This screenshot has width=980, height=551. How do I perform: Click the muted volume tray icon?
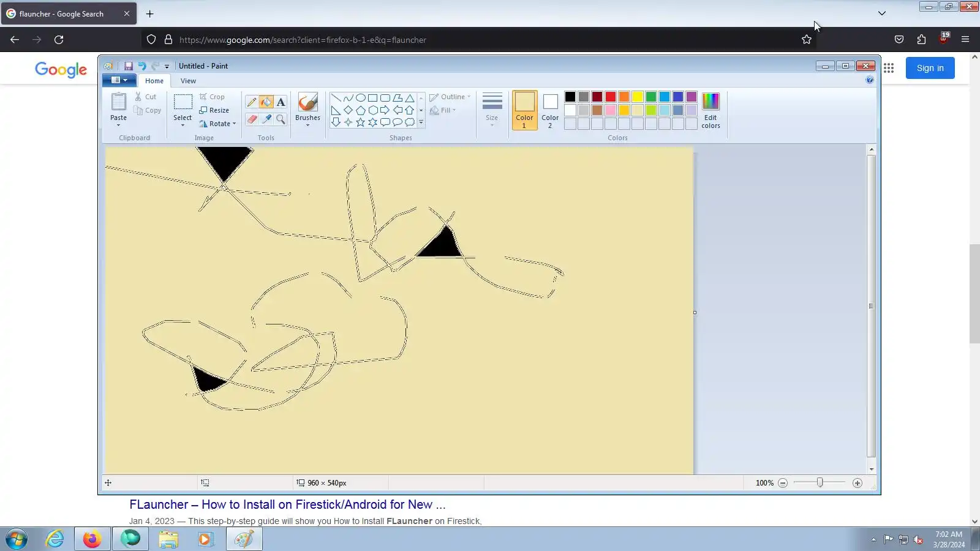pyautogui.click(x=918, y=539)
